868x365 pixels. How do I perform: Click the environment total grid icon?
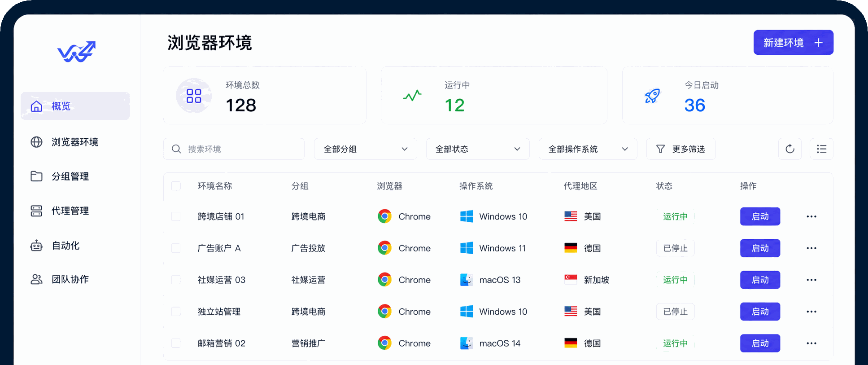(194, 96)
